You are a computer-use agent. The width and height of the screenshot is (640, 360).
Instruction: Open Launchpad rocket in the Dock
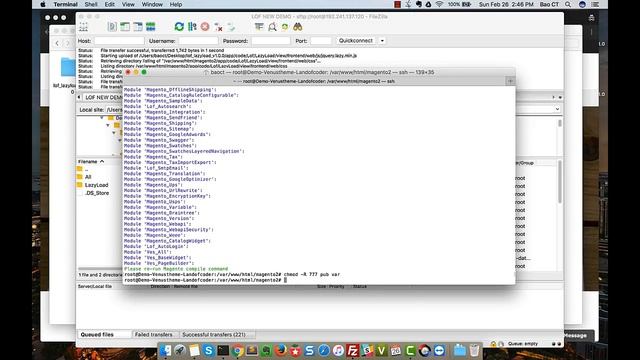click(x=180, y=350)
